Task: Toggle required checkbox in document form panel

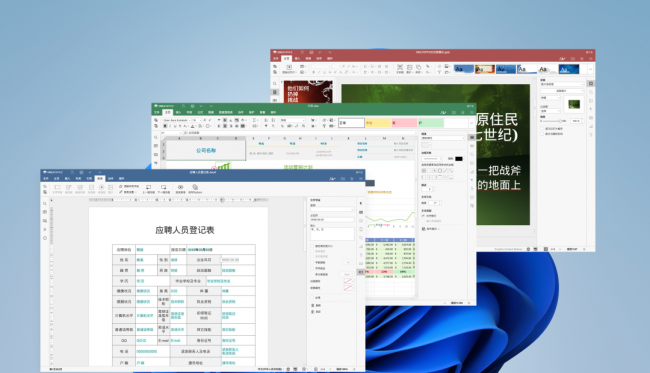Action: point(312,298)
